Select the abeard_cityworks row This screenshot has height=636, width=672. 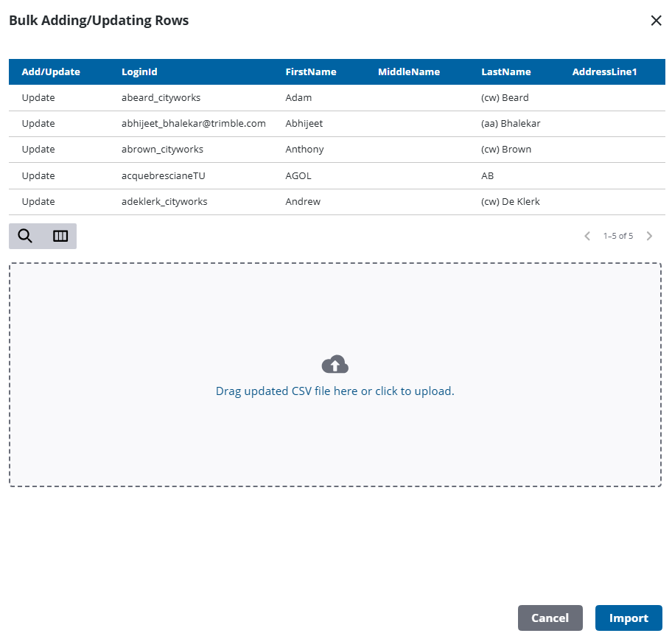[161, 98]
